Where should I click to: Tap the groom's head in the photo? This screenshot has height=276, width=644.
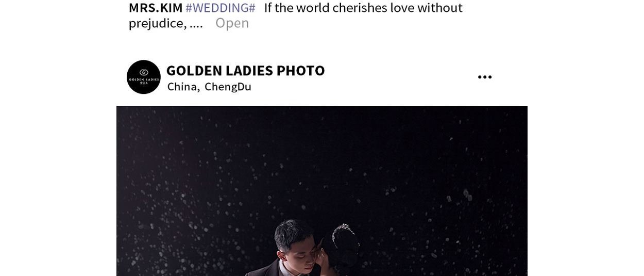click(294, 242)
